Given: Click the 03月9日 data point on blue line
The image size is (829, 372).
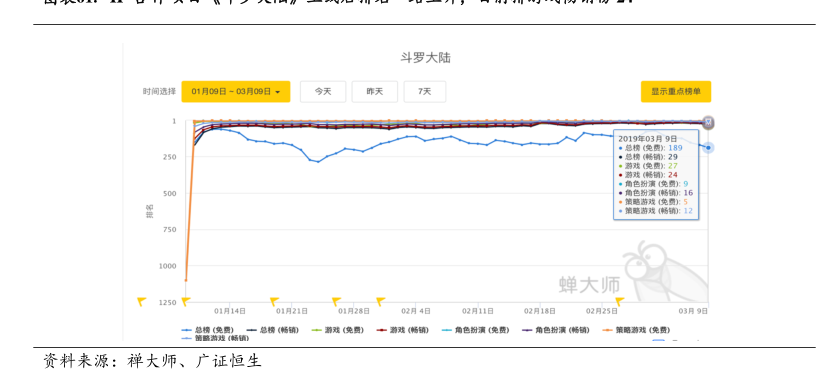Looking at the screenshot, I should click(708, 147).
